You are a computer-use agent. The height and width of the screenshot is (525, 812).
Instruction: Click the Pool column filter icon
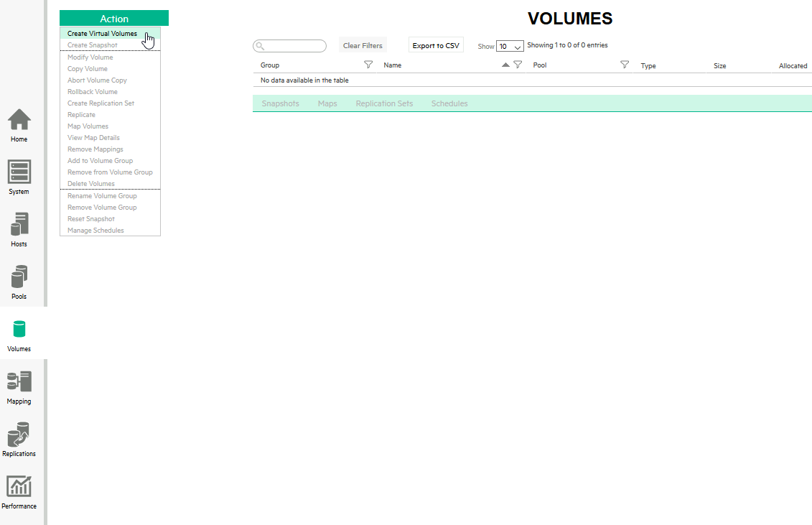[x=625, y=65]
